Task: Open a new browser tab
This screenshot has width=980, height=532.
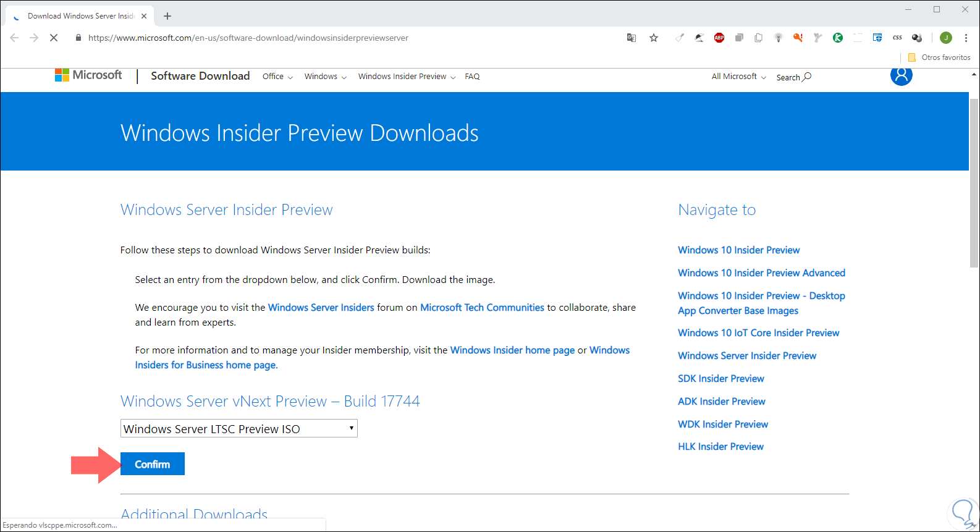Action: point(167,16)
